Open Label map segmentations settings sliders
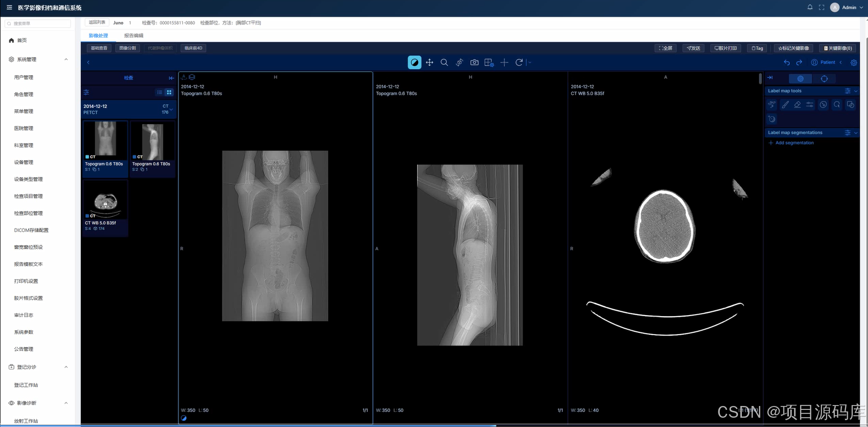 pos(848,133)
